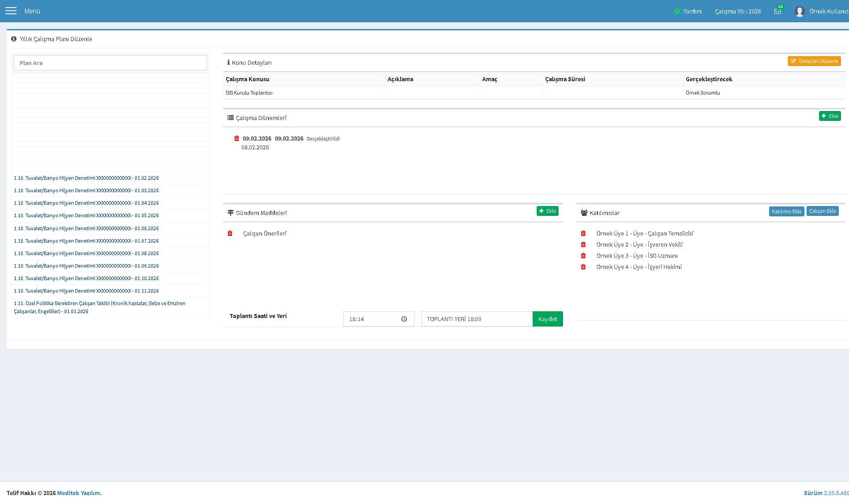Image resolution: width=849 pixels, height=504 pixels.
Task: Focus the Plan Ara search field
Action: click(110, 63)
